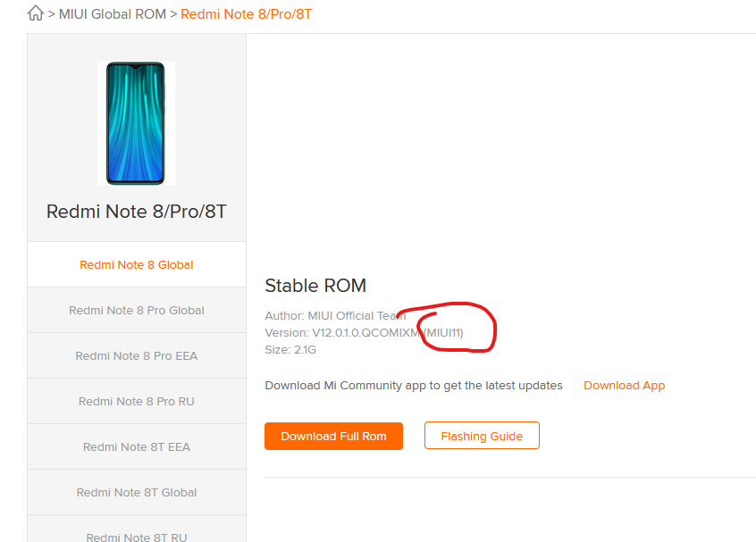This screenshot has height=542, width=756.
Task: Click the Size 2.1G text
Action: click(x=290, y=350)
